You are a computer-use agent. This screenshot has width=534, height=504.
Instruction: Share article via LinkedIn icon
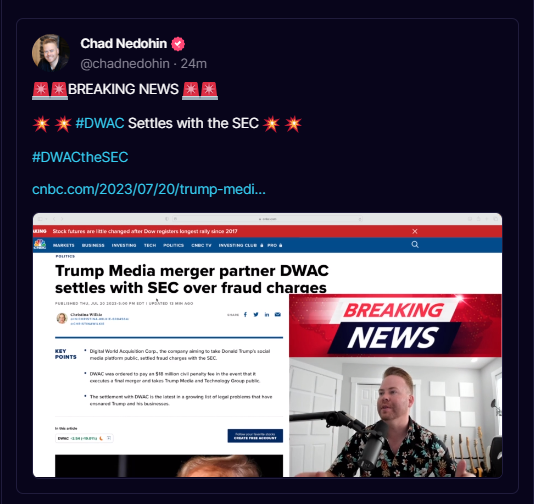(267, 314)
